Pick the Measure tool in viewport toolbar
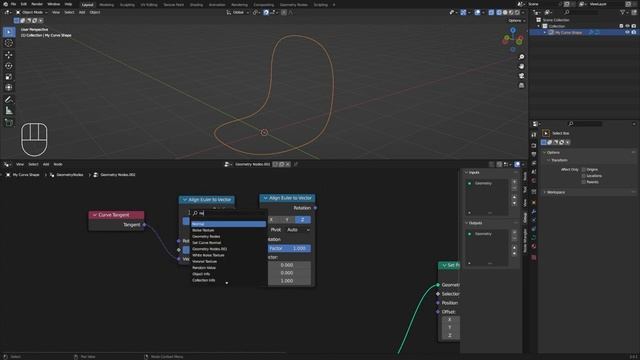This screenshot has width=640, height=360. (9, 111)
